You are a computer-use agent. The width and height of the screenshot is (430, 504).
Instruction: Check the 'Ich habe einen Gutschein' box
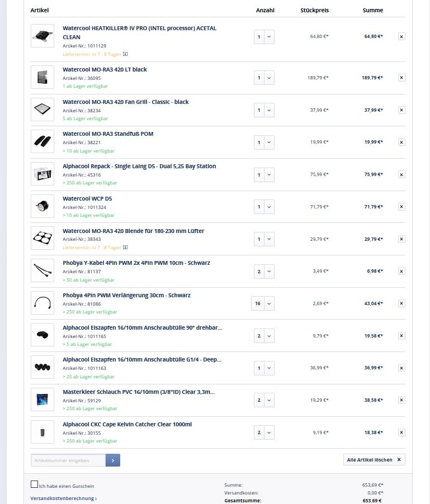click(35, 484)
